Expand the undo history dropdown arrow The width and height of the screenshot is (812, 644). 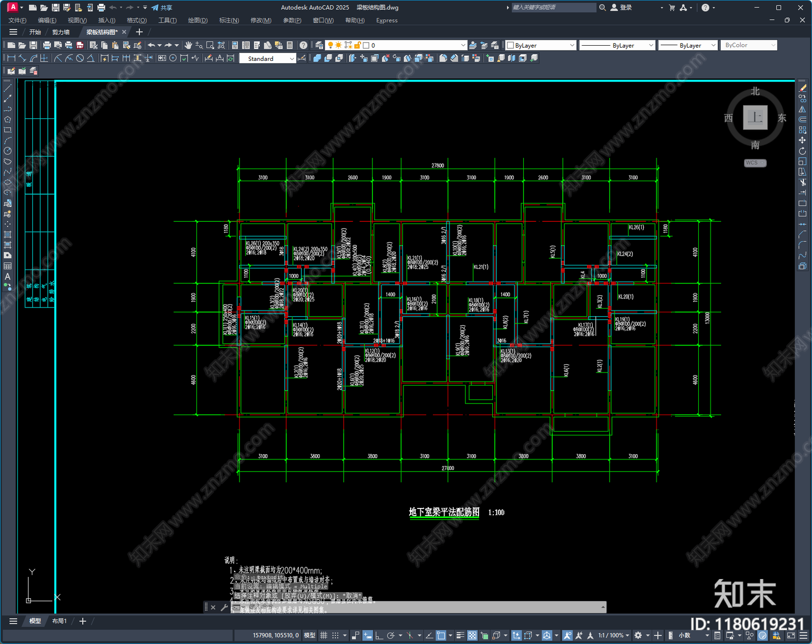[159, 45]
